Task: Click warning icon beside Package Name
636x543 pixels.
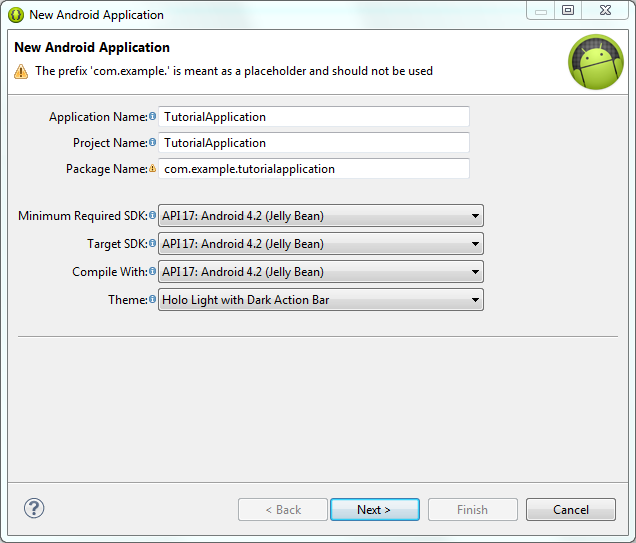Action: click(x=153, y=168)
